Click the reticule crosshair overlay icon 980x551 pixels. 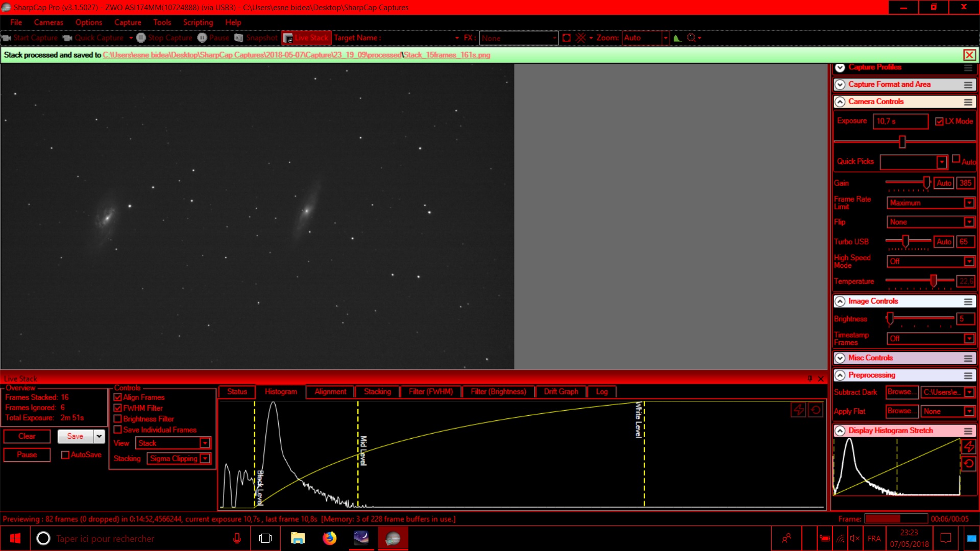pyautogui.click(x=580, y=38)
